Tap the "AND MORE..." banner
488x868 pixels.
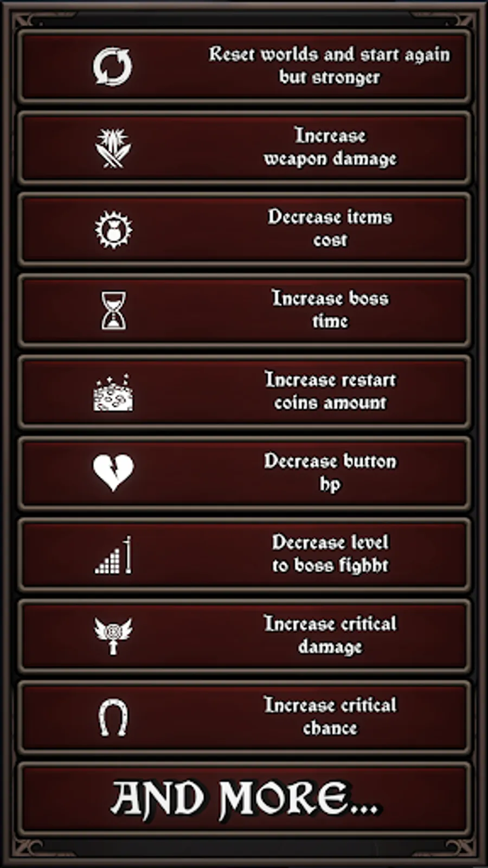tap(244, 799)
